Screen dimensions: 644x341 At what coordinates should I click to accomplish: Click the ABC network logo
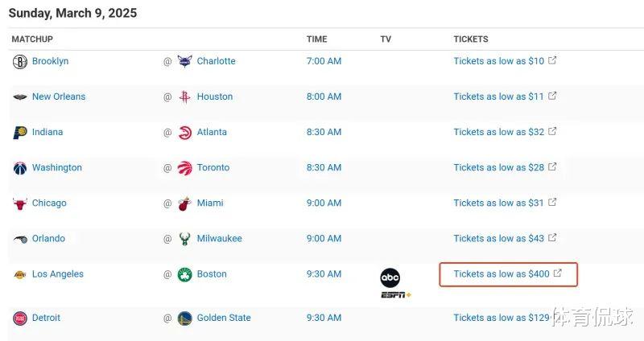tap(390, 277)
